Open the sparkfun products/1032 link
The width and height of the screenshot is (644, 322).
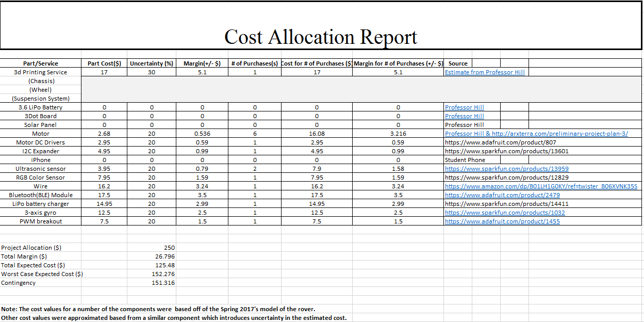coord(505,213)
